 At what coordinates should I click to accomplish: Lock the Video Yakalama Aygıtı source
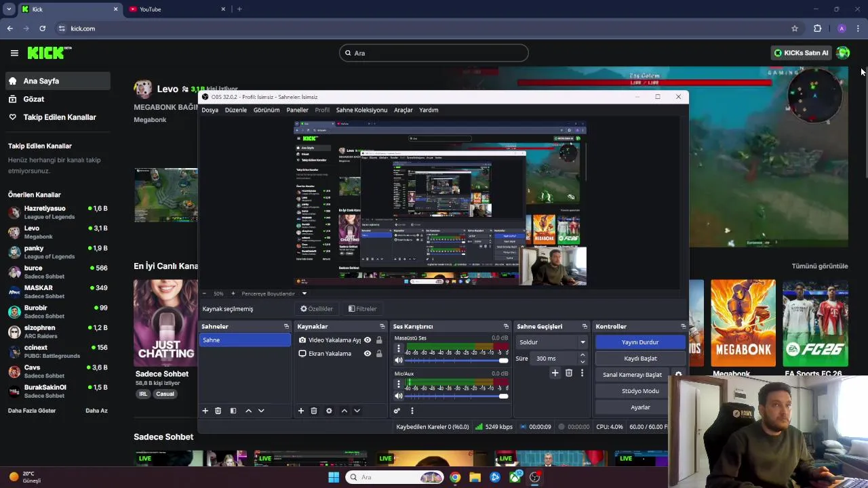(x=379, y=340)
